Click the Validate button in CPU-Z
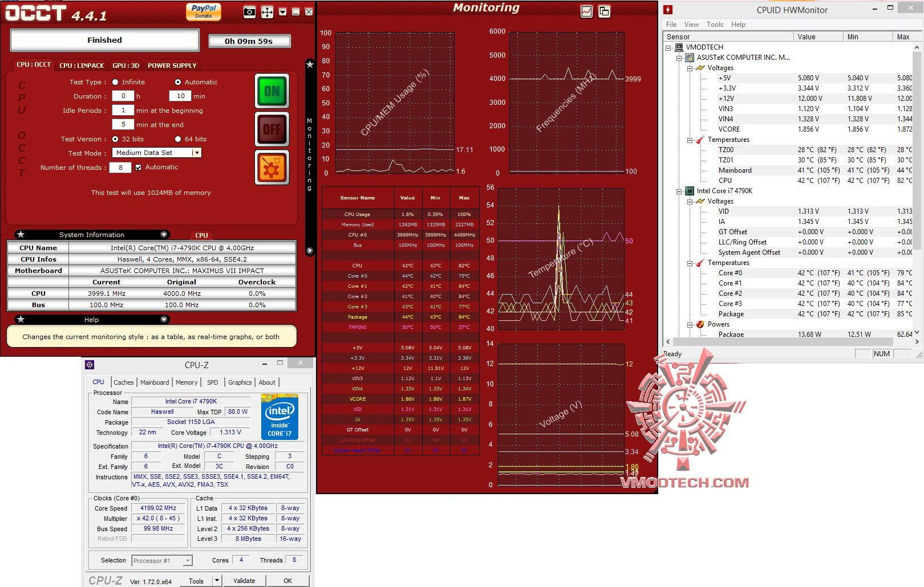Image resolution: width=924 pixels, height=587 pixels. coord(244,581)
